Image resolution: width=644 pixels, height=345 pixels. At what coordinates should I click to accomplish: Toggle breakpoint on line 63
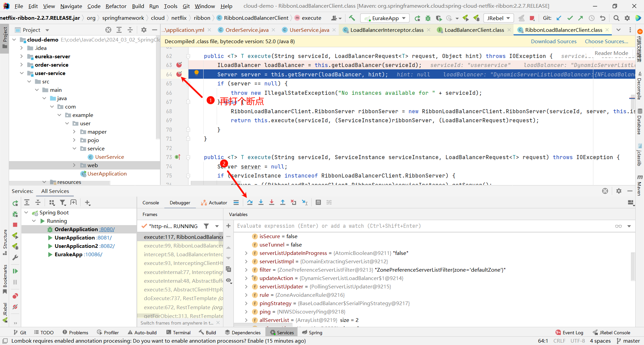click(179, 65)
